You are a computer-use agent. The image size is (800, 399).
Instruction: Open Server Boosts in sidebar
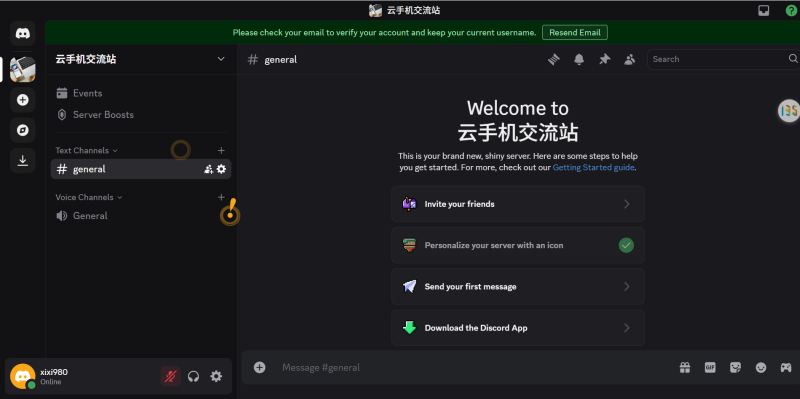point(141,115)
